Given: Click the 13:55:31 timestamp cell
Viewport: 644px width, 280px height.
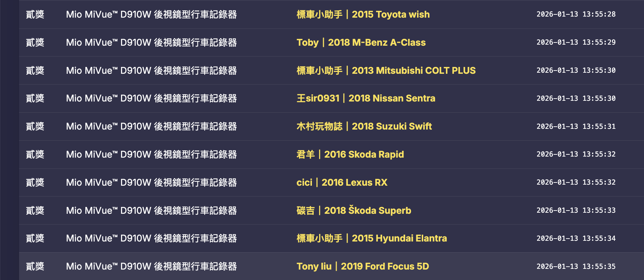Looking at the screenshot, I should coord(576,126).
